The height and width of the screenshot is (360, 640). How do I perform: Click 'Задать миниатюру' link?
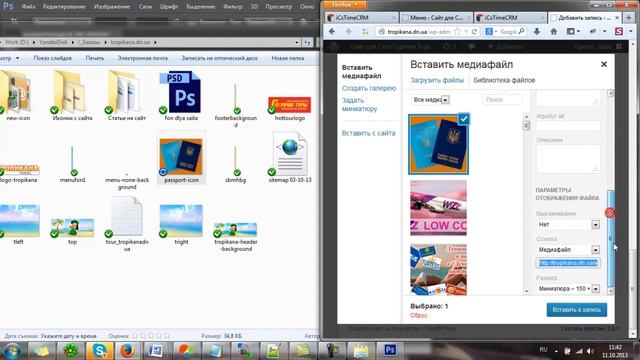point(359,104)
